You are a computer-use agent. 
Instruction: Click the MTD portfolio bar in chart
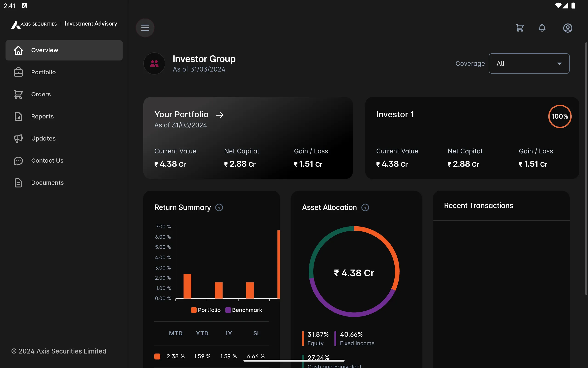[187, 286]
